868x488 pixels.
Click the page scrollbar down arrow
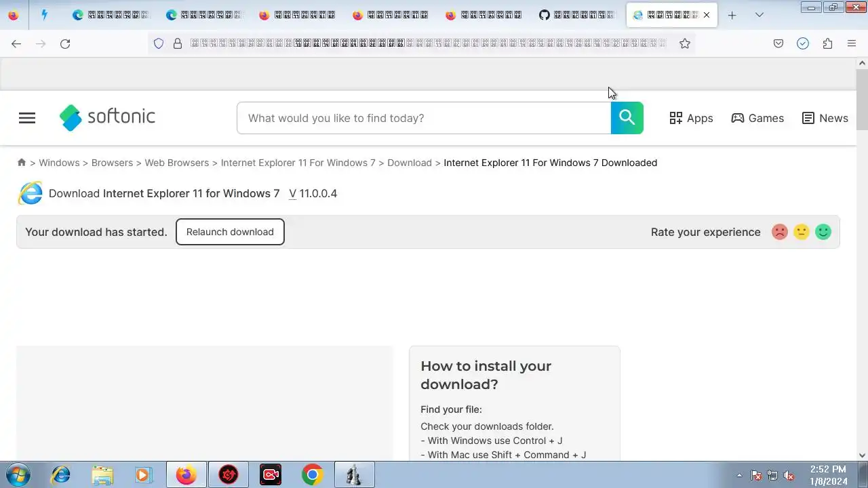pyautogui.click(x=862, y=455)
